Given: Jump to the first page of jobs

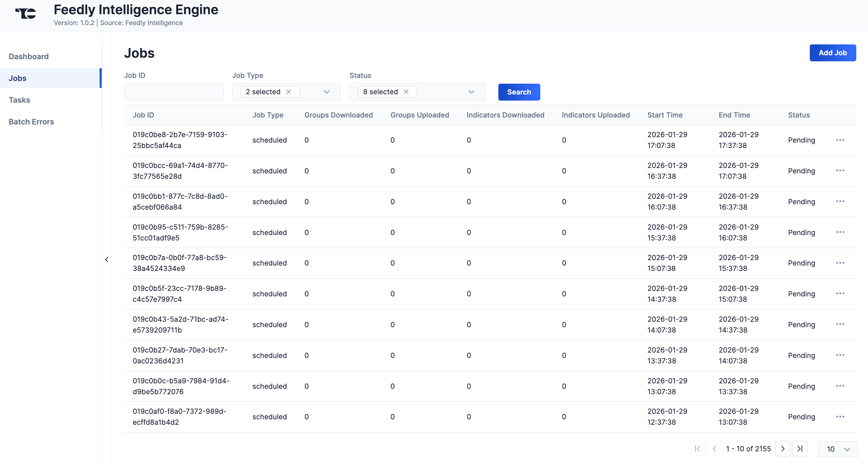Looking at the screenshot, I should tap(697, 449).
